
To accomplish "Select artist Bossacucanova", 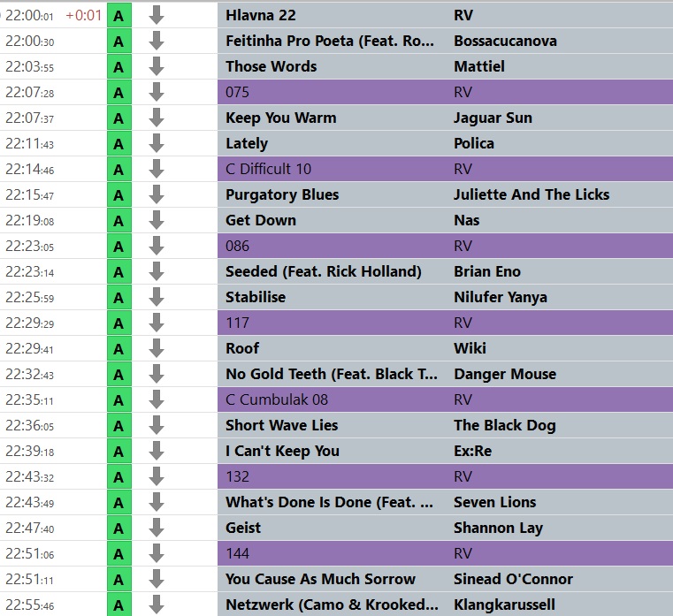I will point(505,42).
